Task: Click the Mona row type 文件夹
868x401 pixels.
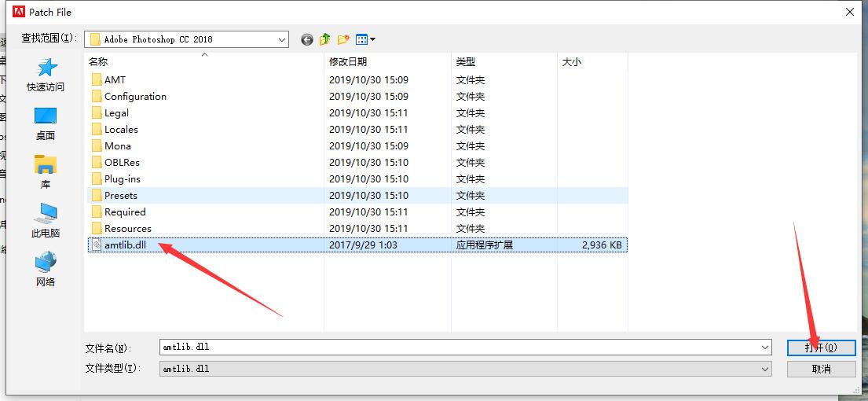Action: pos(471,146)
